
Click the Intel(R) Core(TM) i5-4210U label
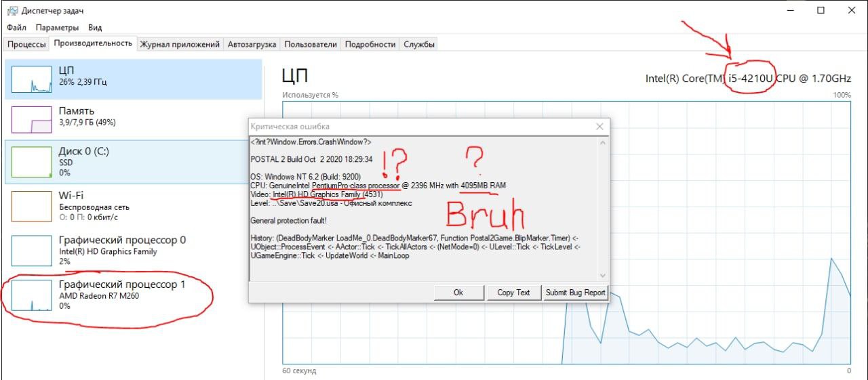tap(748, 79)
